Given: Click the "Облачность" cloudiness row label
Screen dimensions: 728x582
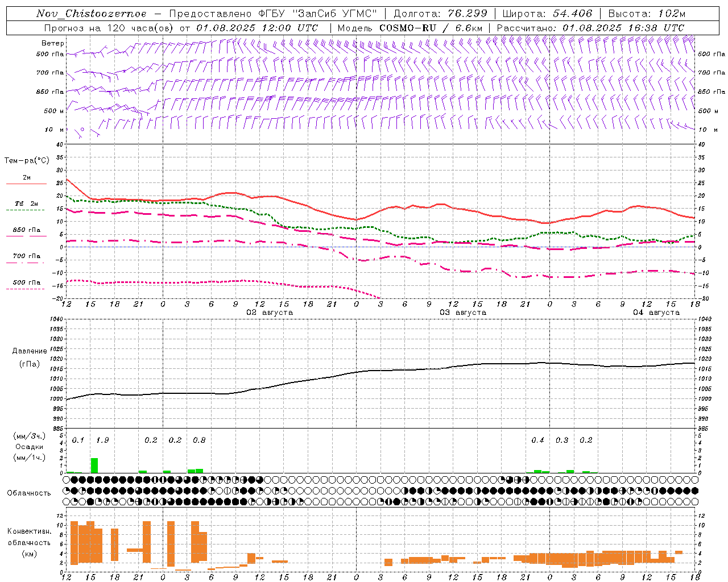Looking at the screenshot, I should [x=29, y=493].
